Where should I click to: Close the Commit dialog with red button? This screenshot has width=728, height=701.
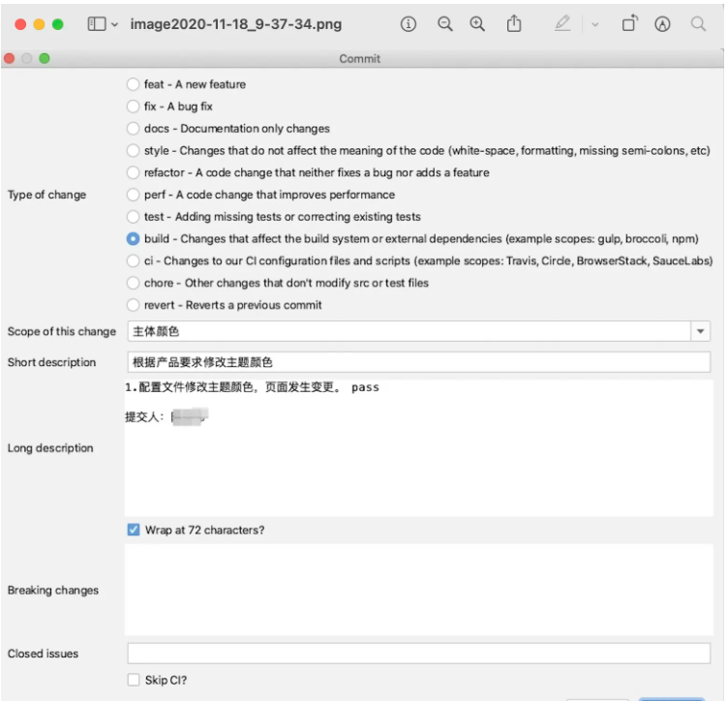pos(10,58)
